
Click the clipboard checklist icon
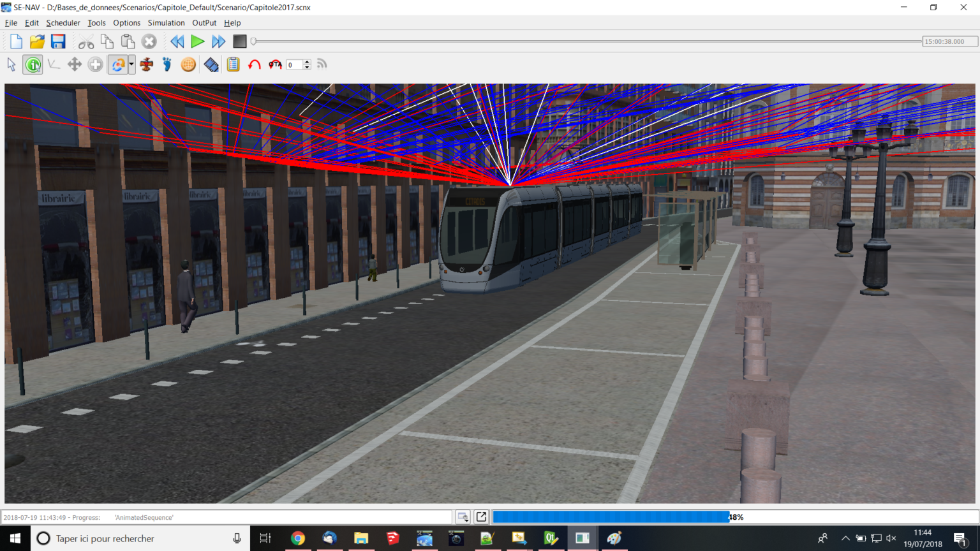233,64
